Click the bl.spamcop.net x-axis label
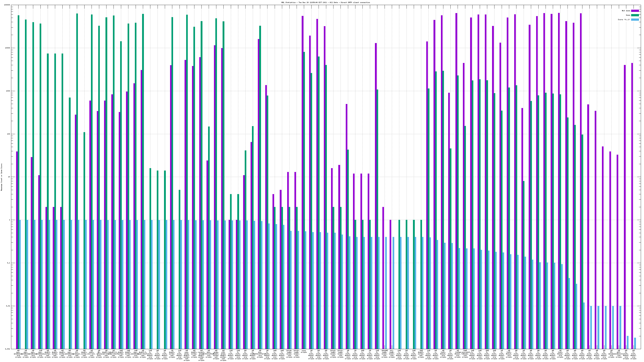Screen dimensions: 644x362 (x=77, y=354)
